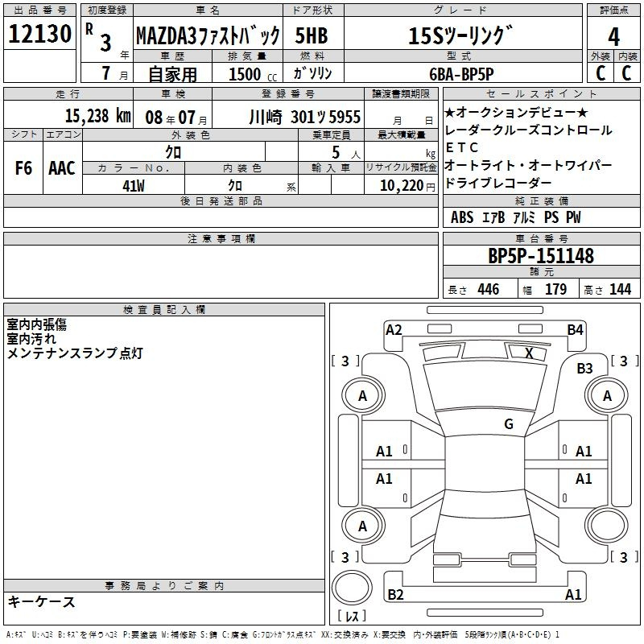Click the B3 damage marker on the diagram
Image resolution: width=644 pixels, height=644 pixels.
pyautogui.click(x=584, y=368)
